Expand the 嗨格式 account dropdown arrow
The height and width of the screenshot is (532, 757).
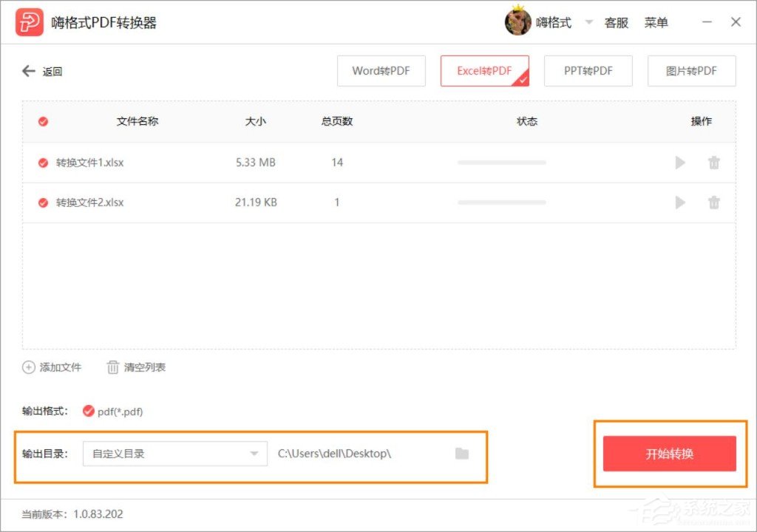click(588, 22)
